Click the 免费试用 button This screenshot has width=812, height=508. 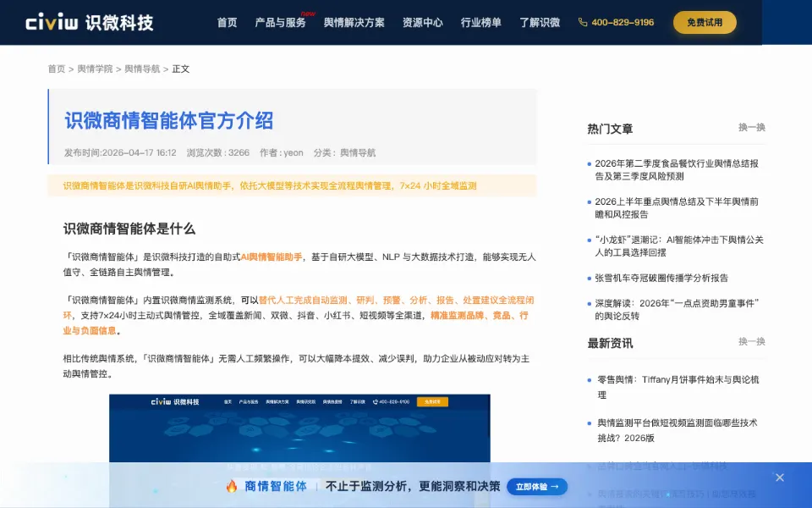705,22
